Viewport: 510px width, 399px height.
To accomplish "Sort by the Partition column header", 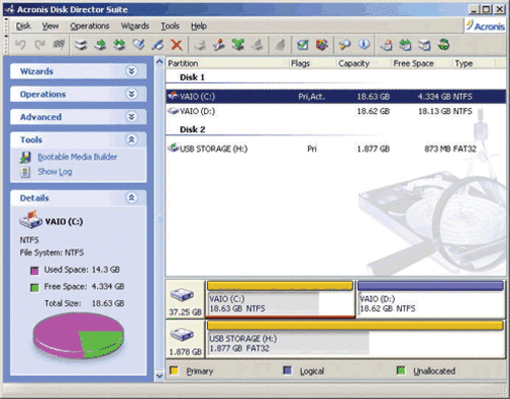I will click(227, 63).
